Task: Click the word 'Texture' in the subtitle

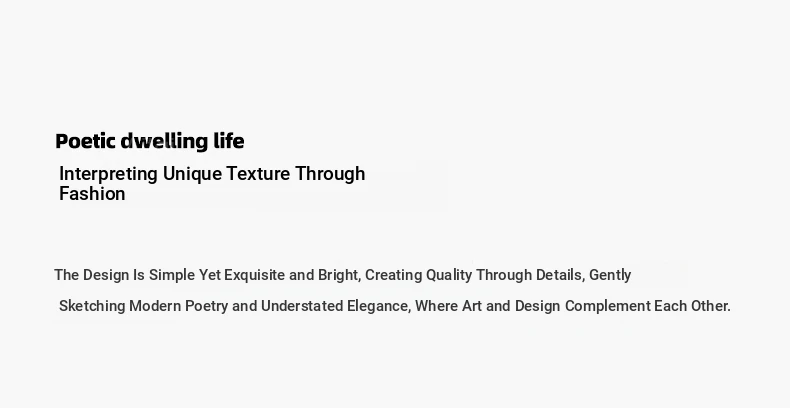Action: [x=258, y=174]
